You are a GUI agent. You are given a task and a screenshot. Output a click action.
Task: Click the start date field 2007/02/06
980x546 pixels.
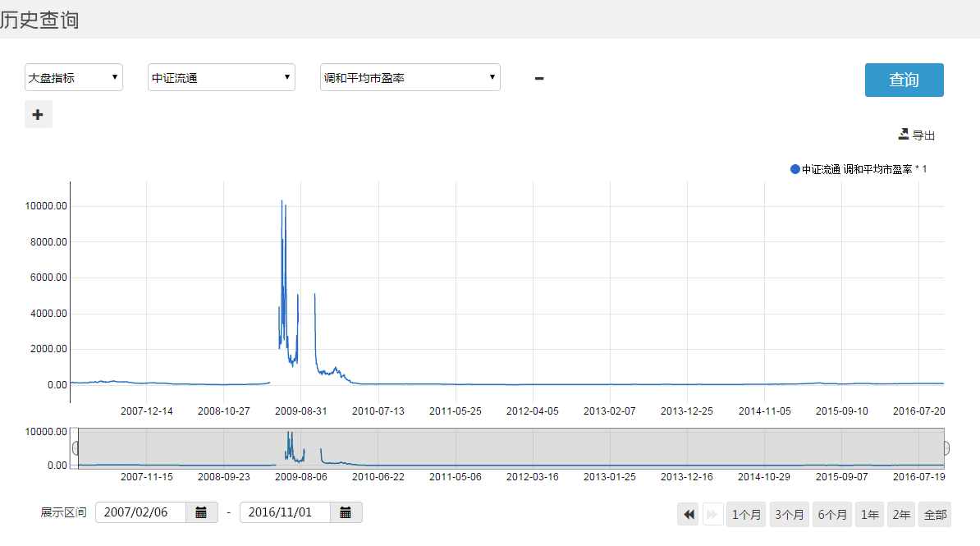click(x=140, y=512)
